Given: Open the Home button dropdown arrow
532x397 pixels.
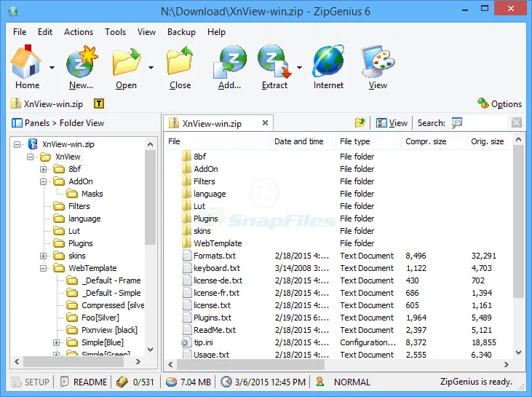Looking at the screenshot, I should tap(52, 68).
